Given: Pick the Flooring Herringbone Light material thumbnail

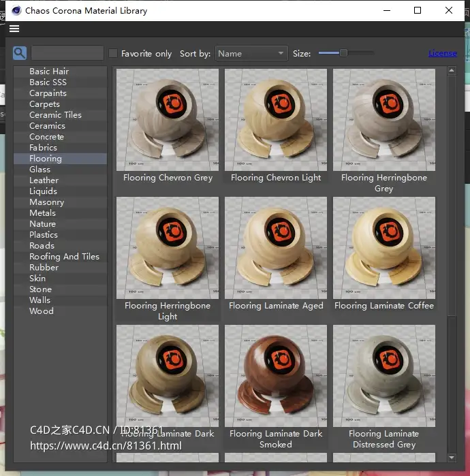Looking at the screenshot, I should [168, 248].
